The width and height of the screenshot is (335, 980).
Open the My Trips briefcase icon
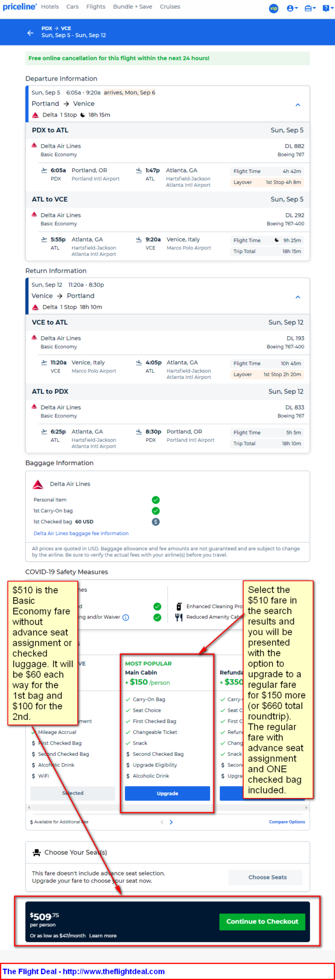pyautogui.click(x=309, y=9)
